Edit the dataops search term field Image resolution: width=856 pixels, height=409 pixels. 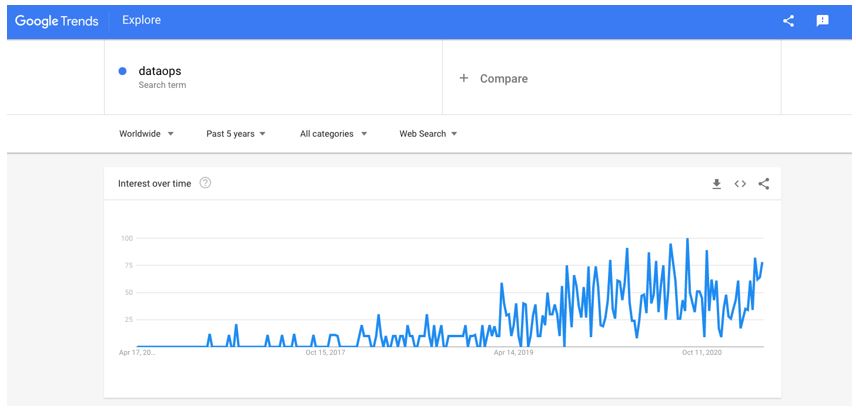pyautogui.click(x=274, y=77)
